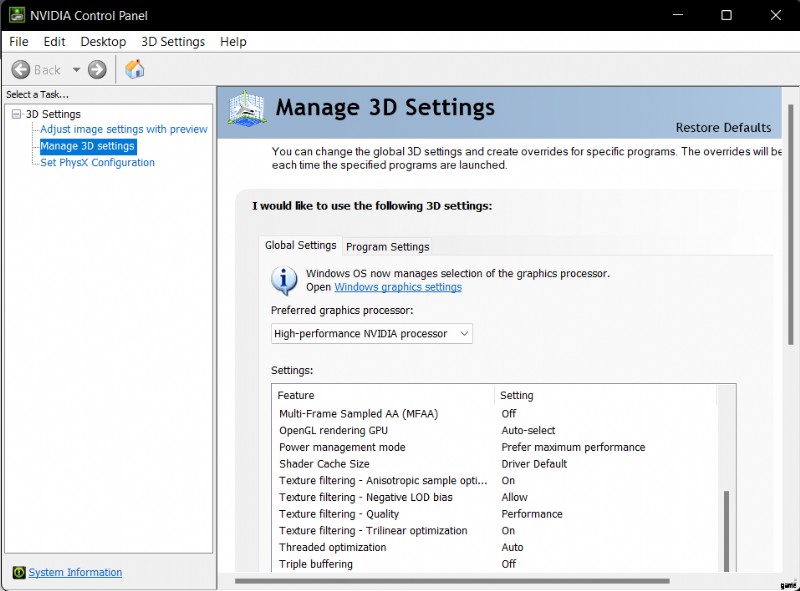Image resolution: width=800 pixels, height=591 pixels.
Task: Click Restore Defaults
Action: (723, 128)
